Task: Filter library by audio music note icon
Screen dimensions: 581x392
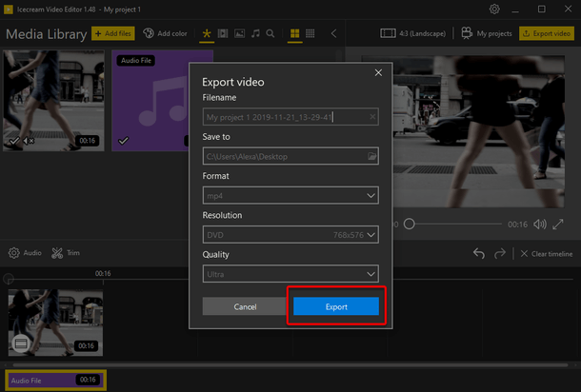Action: [255, 33]
